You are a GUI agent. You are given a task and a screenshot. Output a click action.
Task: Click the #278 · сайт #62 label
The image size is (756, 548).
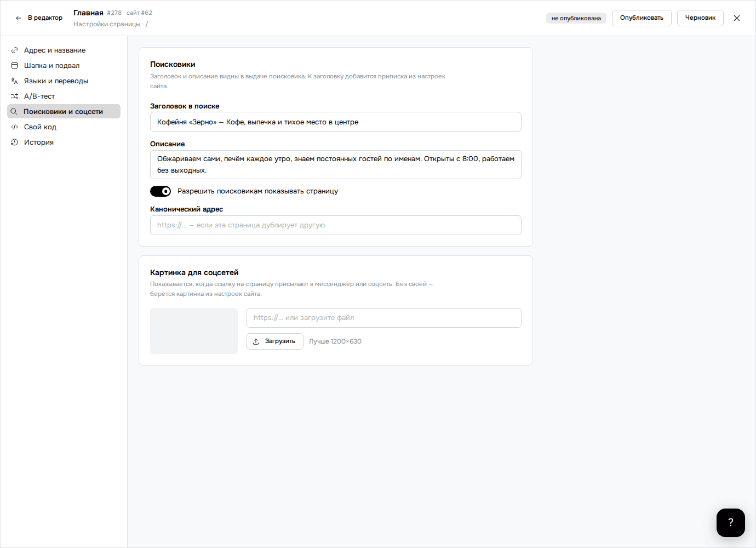tap(130, 13)
